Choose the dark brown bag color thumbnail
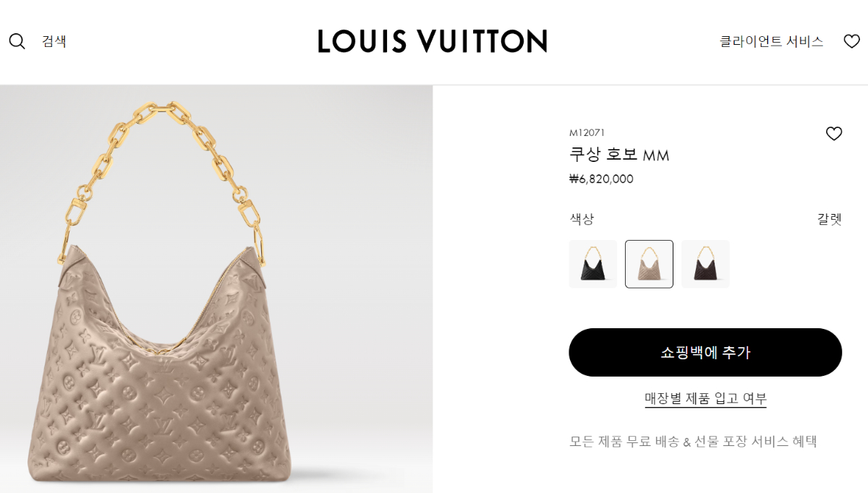 [x=705, y=264]
